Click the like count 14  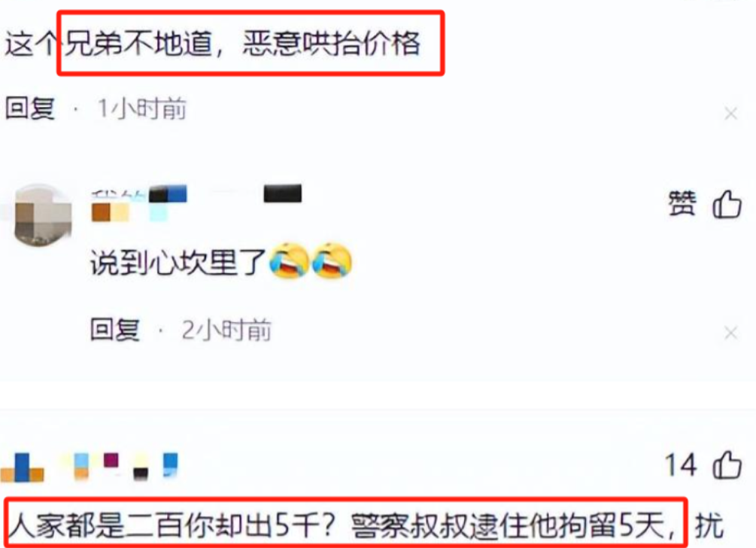pyautogui.click(x=682, y=465)
